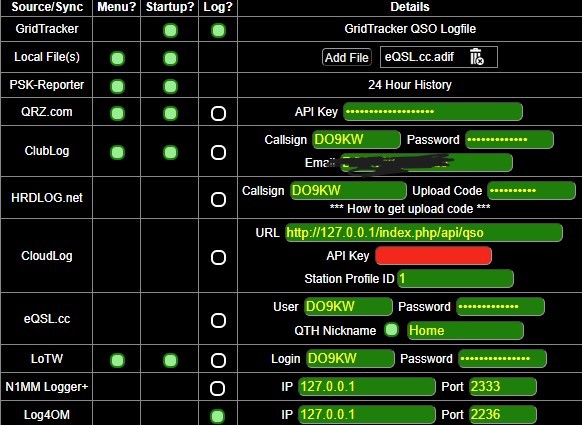Toggle PSK-Reporter Startup option
The width and height of the screenshot is (582, 425).
(170, 86)
